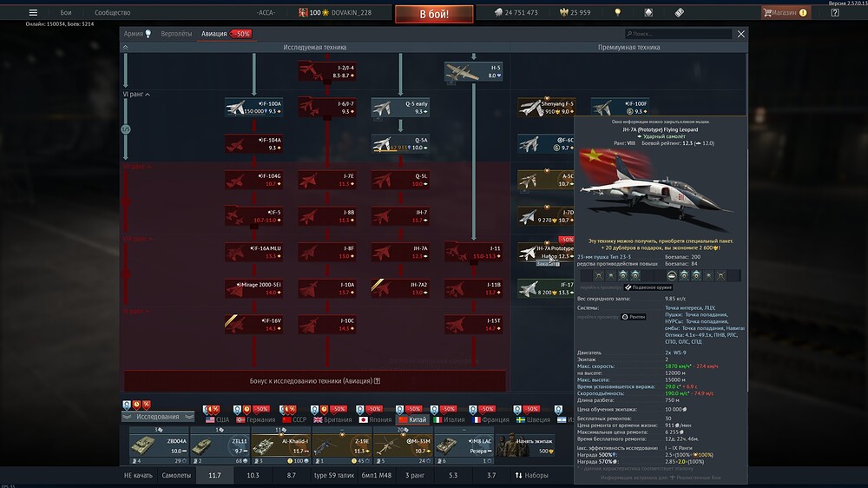Open the hamburger main menu
The width and height of the screenshot is (868, 488).
point(33,12)
